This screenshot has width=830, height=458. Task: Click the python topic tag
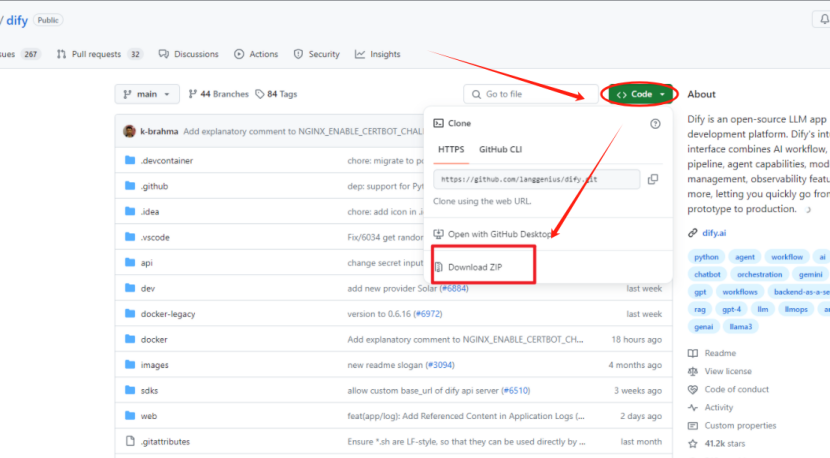pyautogui.click(x=706, y=257)
